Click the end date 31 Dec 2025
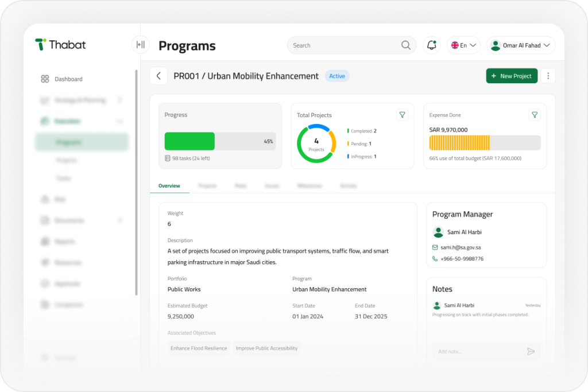Screen dimensions: 588x392 371,316
